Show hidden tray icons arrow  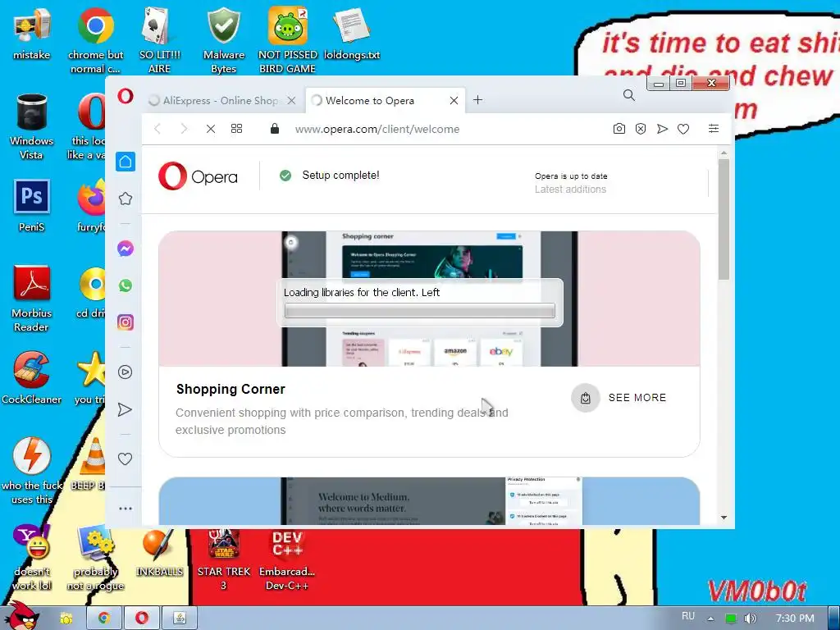click(x=710, y=619)
